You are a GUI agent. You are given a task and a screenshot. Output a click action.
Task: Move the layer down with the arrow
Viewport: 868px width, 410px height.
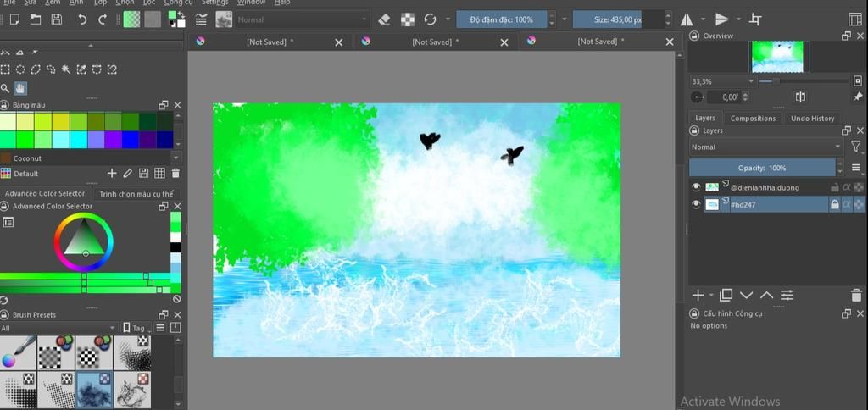pos(746,296)
